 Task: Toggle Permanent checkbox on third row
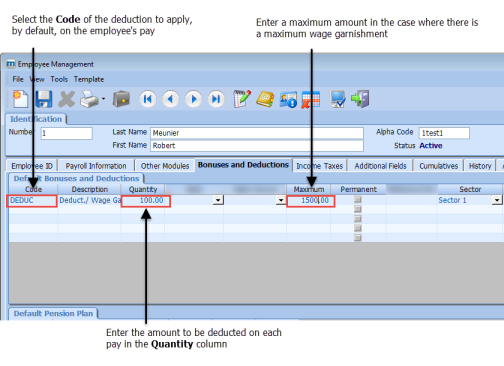pyautogui.click(x=358, y=219)
